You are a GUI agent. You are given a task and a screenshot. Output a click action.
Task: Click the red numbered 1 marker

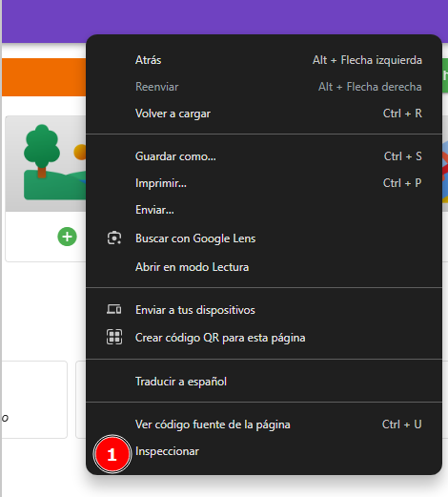pos(112,454)
